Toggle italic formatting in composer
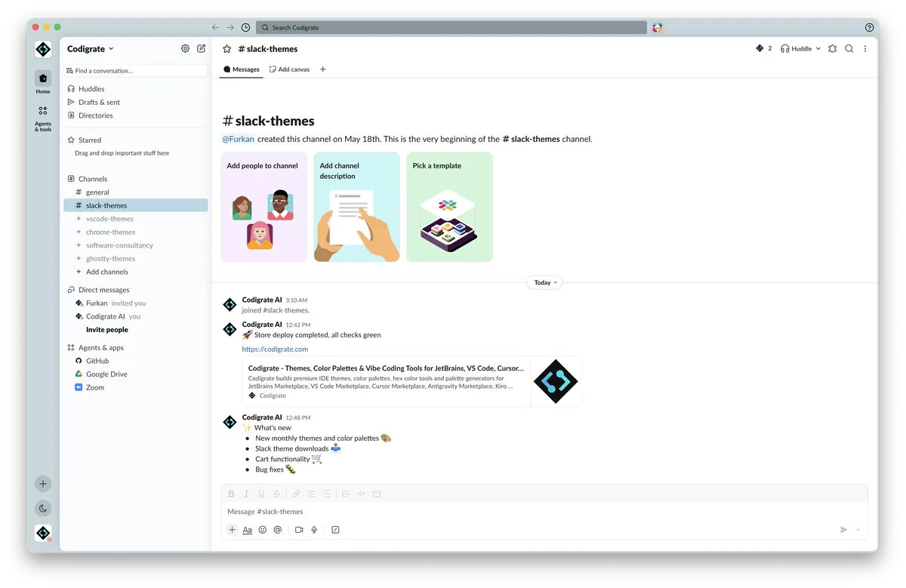This screenshot has height=588, width=906. point(246,494)
